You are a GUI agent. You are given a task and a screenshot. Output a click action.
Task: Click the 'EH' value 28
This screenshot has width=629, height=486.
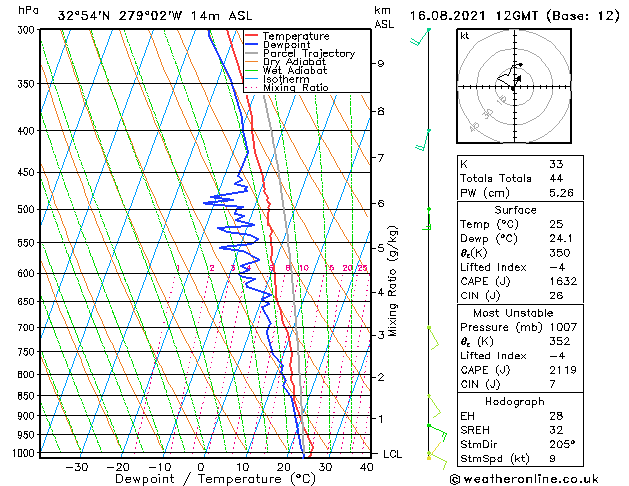click(x=556, y=416)
